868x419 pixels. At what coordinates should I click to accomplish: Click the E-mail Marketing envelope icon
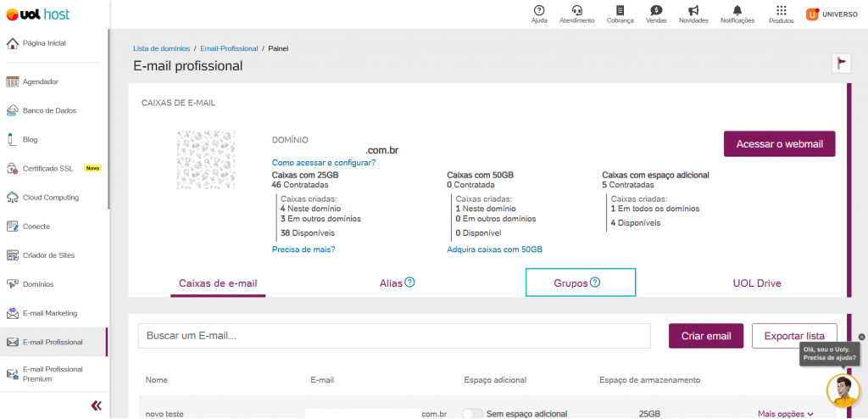pyautogui.click(x=12, y=313)
